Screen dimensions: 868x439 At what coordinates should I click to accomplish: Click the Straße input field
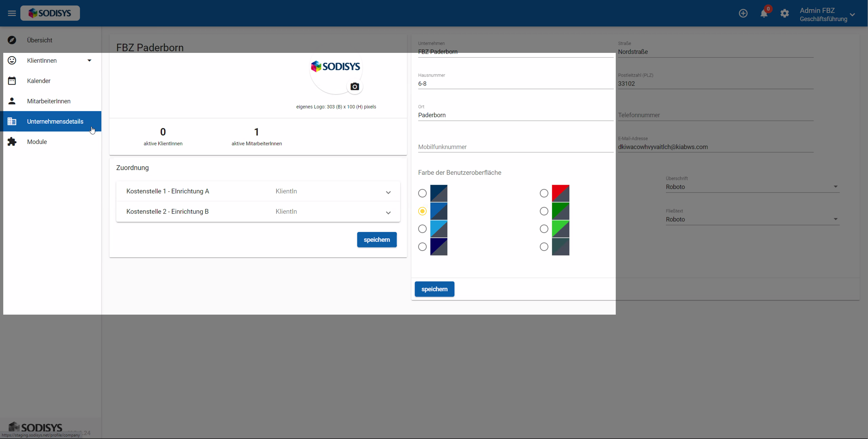pos(716,52)
